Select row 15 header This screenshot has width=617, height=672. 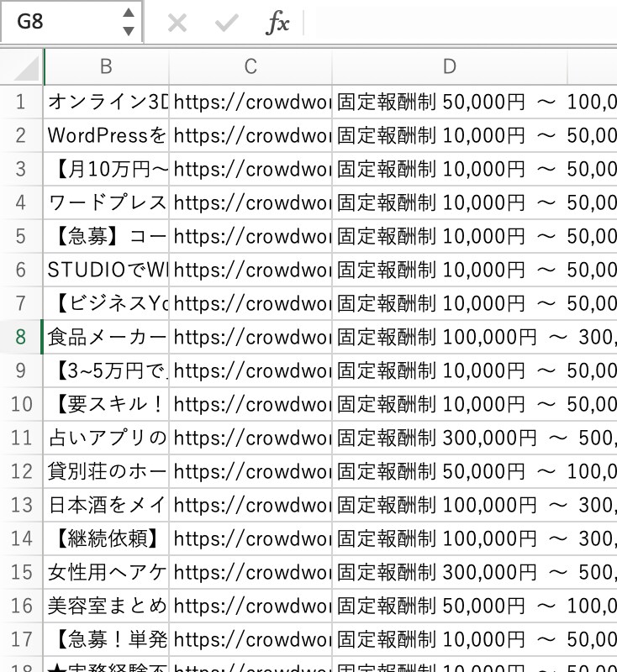tap(21, 572)
